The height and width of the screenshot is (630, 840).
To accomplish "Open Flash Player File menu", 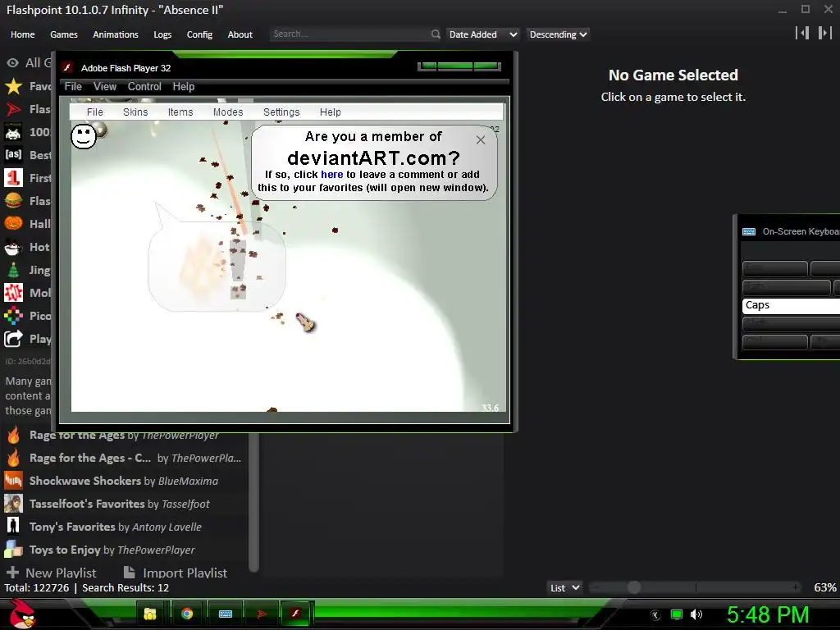I will 73,87.
